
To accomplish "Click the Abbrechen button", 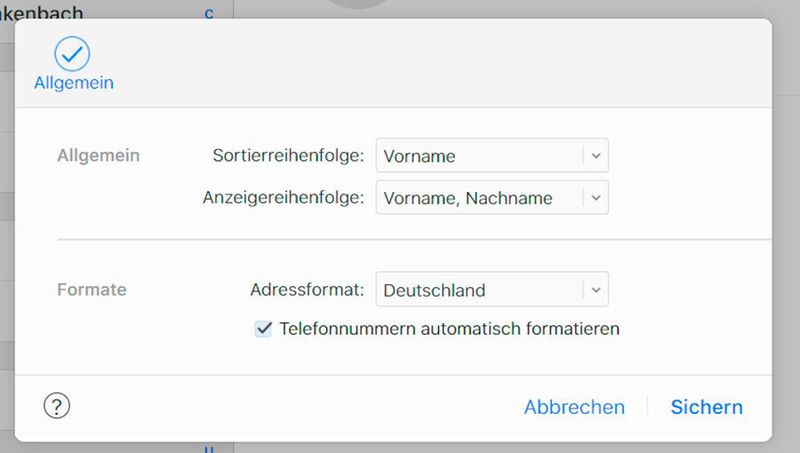I will pyautogui.click(x=574, y=407).
